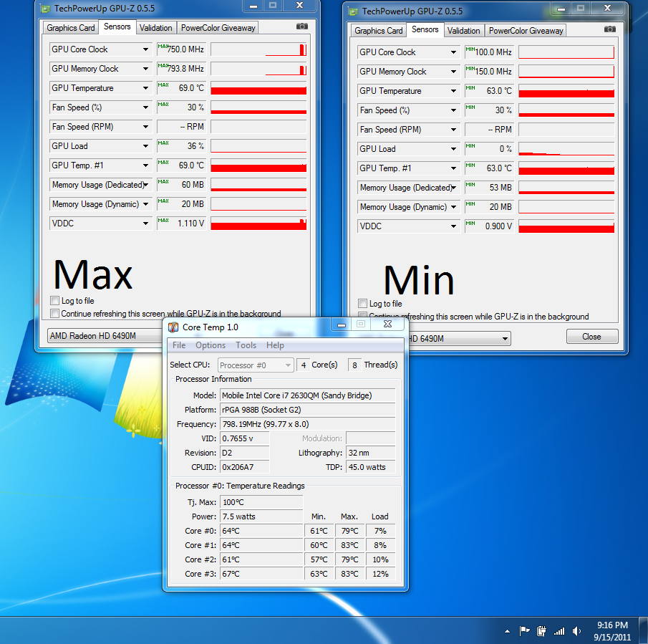Open the AMD Radeon HD 6490M selector in the Max window
The image size is (648, 644).
click(105, 336)
